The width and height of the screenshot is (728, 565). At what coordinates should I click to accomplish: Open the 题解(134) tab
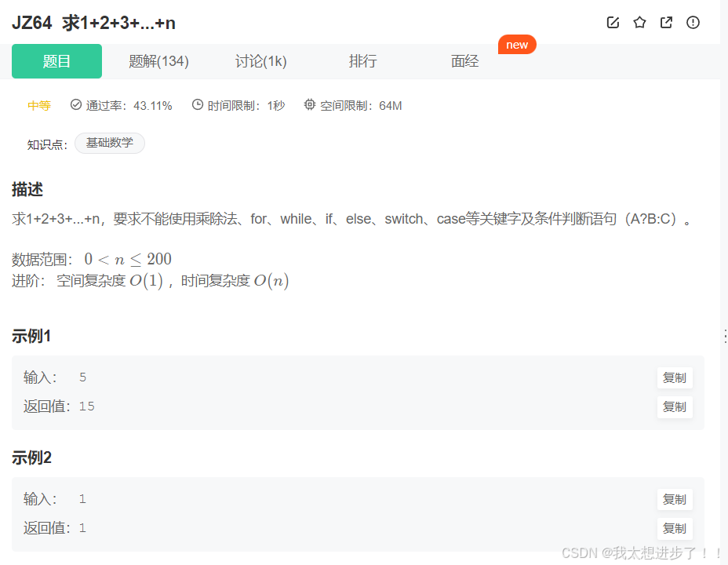click(158, 61)
